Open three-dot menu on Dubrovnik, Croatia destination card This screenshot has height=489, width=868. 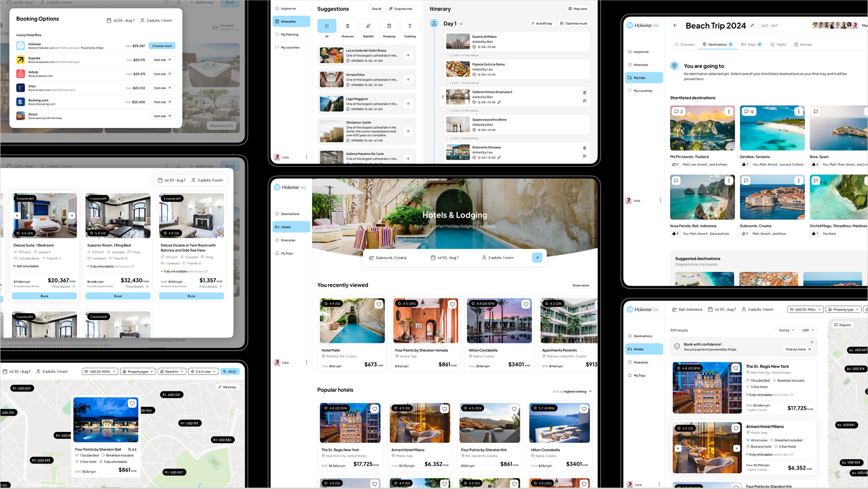click(799, 180)
